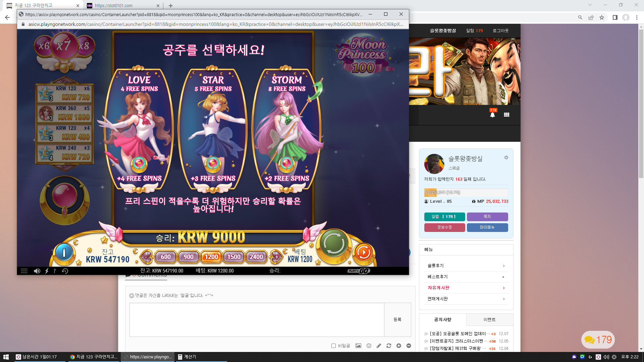Click the popup window address bar URL

click(x=215, y=24)
